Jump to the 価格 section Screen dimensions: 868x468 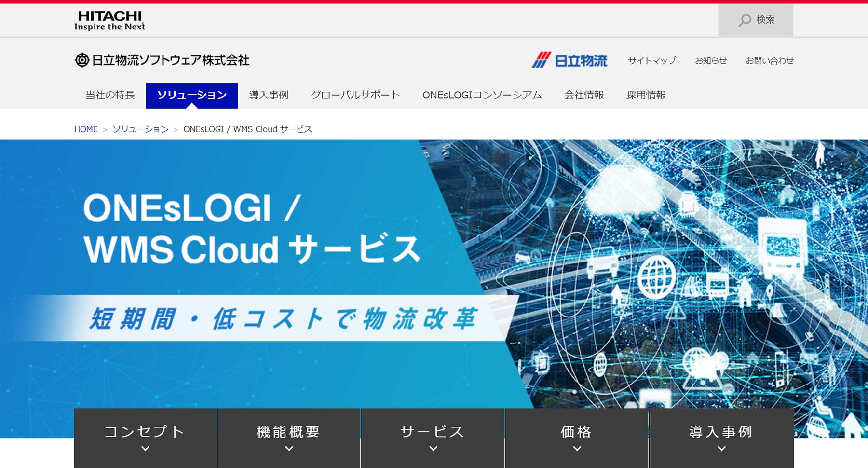pos(577,438)
